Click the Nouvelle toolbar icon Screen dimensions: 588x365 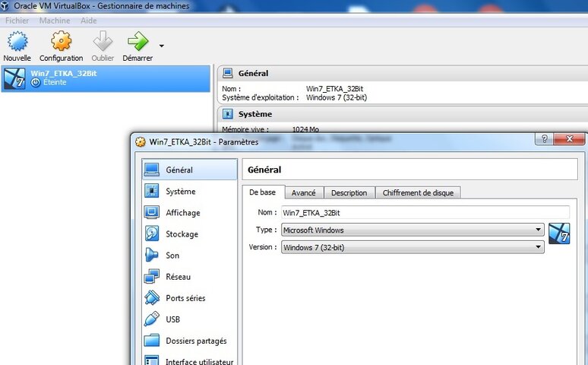tap(17, 41)
